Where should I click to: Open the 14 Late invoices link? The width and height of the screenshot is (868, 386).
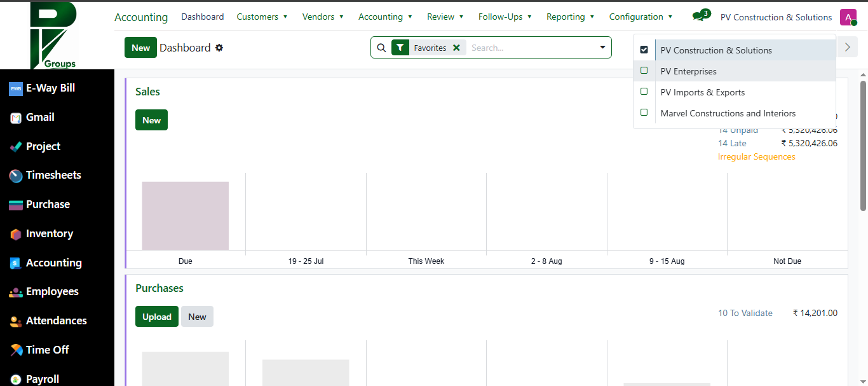[732, 143]
